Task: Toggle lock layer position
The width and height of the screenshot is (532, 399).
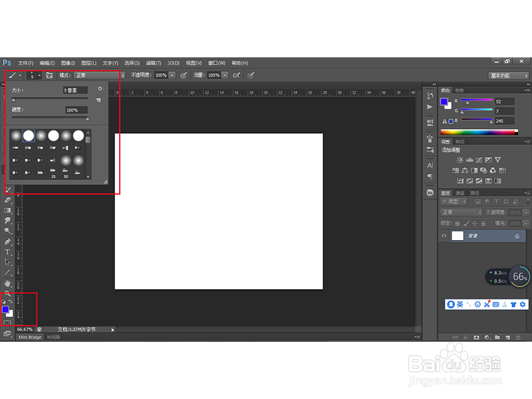Action: 475,223
